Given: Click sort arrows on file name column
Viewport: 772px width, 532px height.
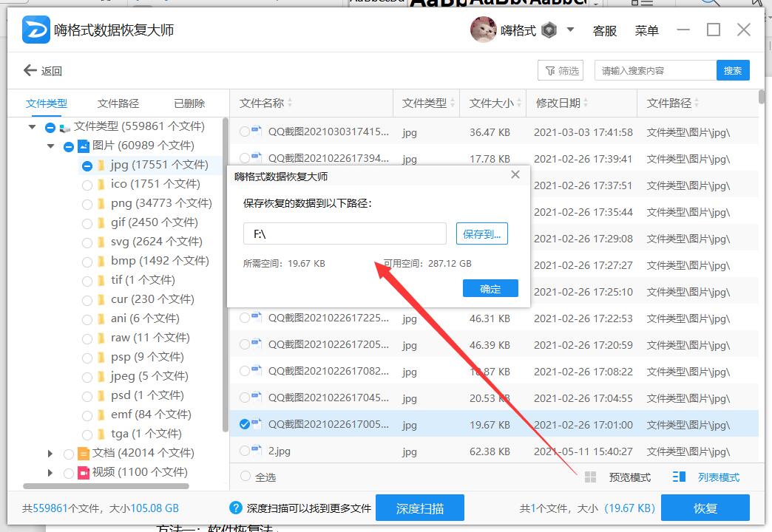Looking at the screenshot, I should pos(290,103).
